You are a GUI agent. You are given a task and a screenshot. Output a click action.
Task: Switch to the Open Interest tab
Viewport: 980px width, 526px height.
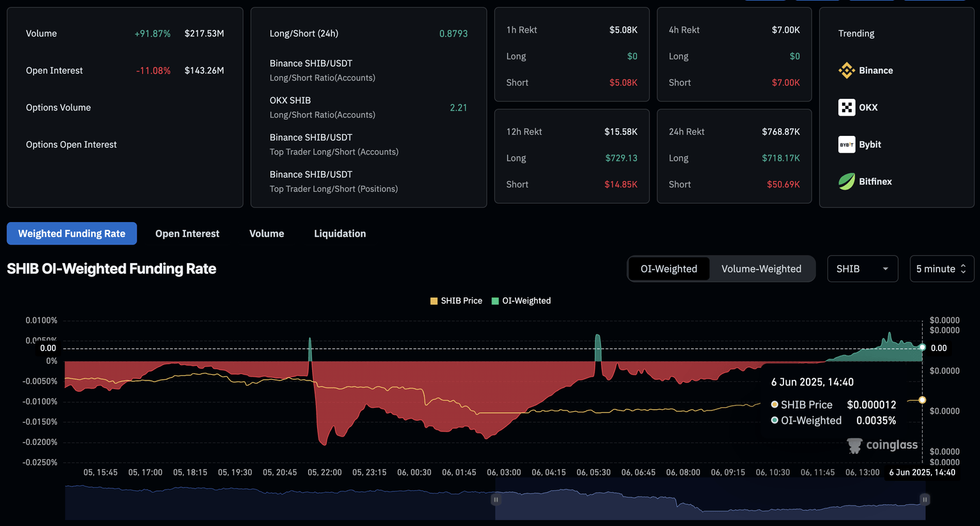(x=187, y=234)
